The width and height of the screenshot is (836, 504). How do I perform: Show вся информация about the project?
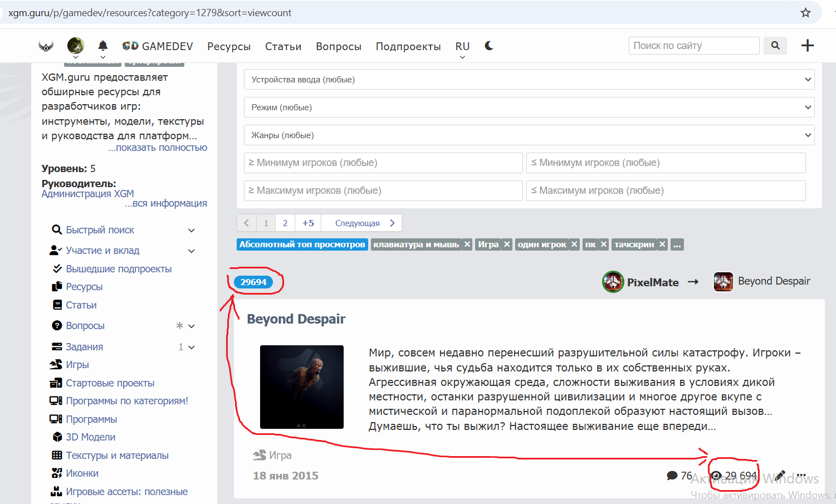click(x=166, y=203)
